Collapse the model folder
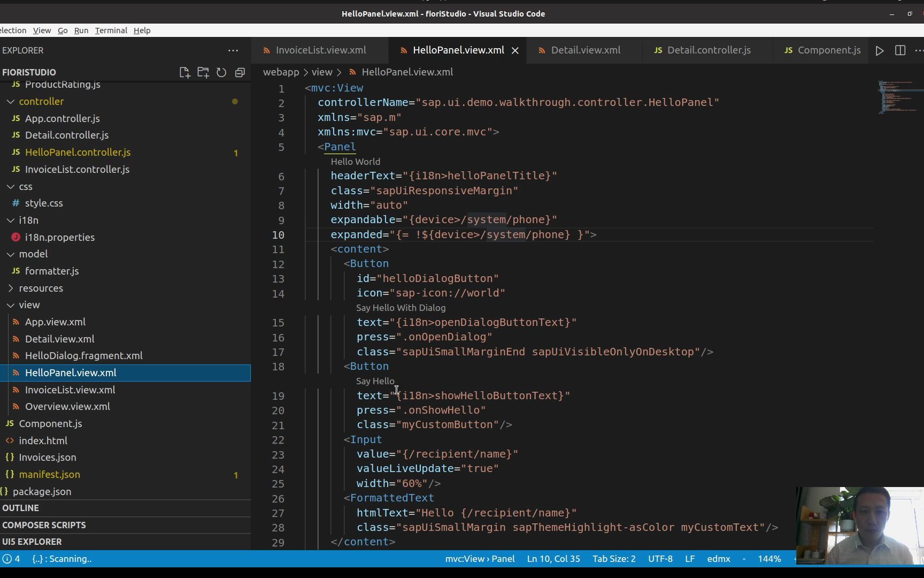This screenshot has height=578, width=924. click(33, 254)
